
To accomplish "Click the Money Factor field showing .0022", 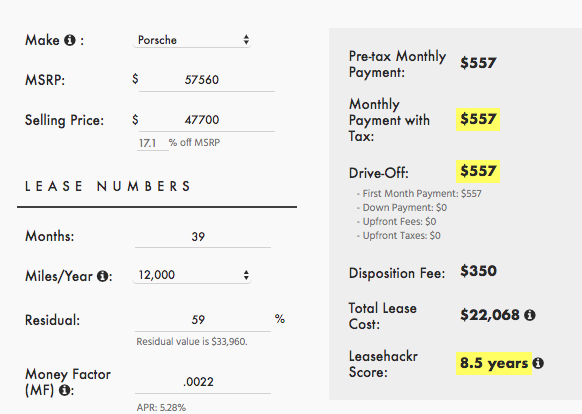I will 203,382.
